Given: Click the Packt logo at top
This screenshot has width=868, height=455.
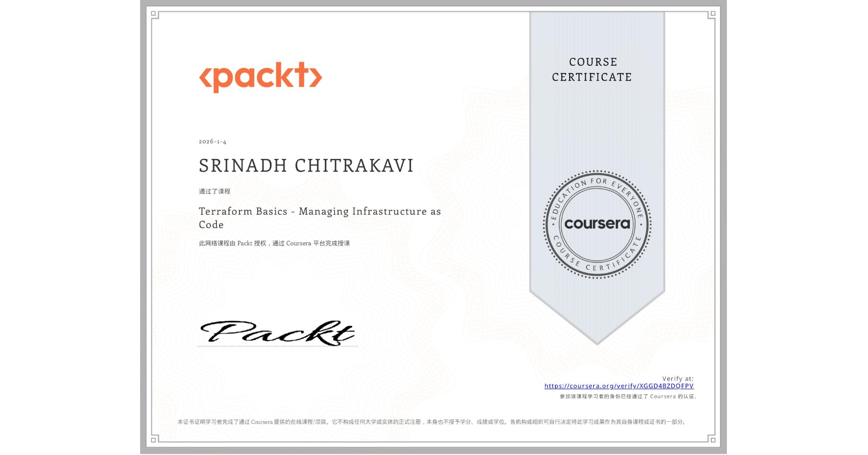Looking at the screenshot, I should pos(261,77).
